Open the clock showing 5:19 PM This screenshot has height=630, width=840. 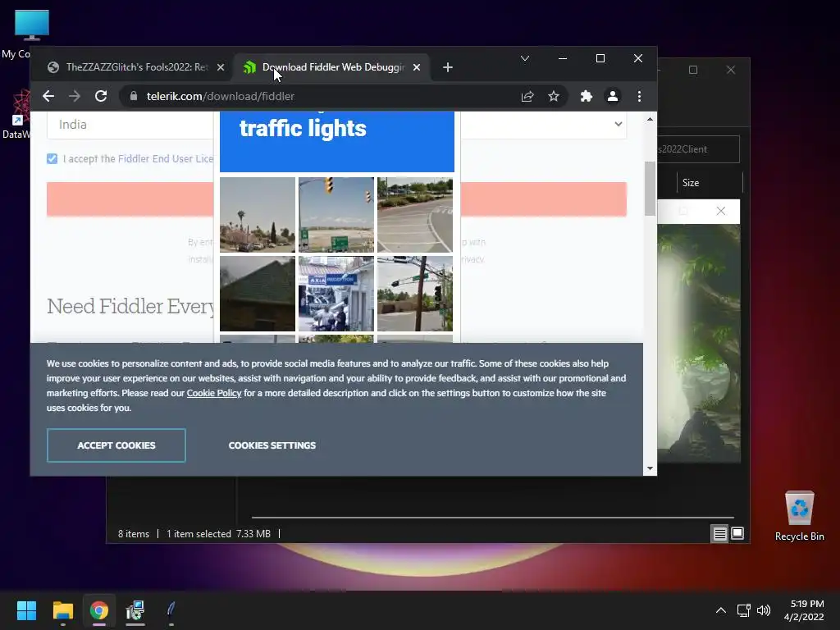[805, 610]
